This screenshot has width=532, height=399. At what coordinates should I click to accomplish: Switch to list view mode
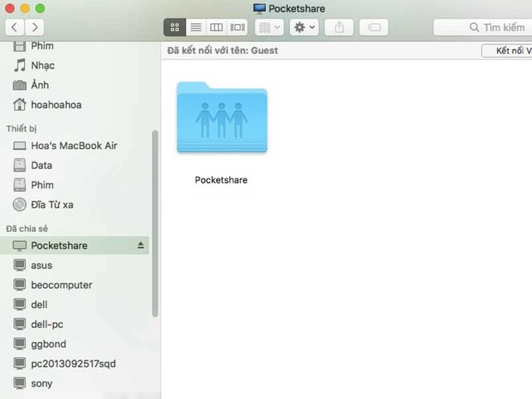[196, 27]
